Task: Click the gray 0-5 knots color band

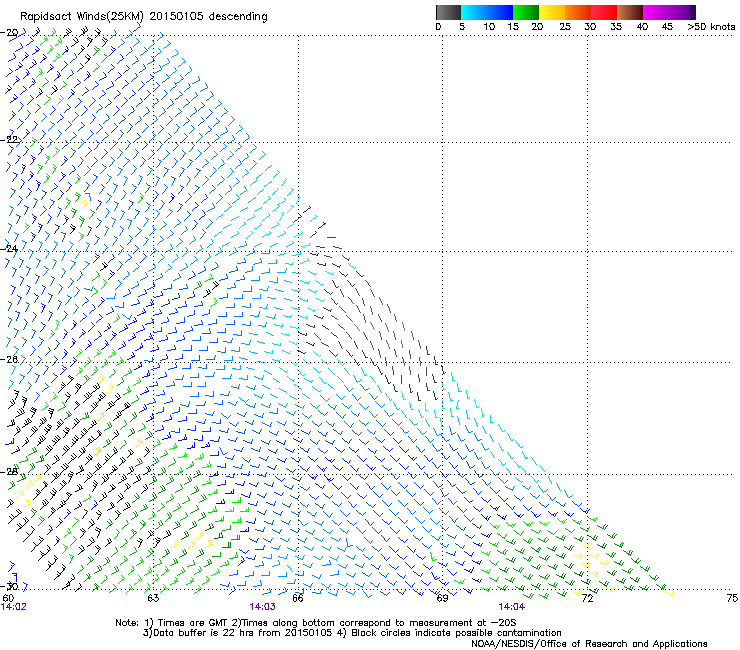Action: (x=448, y=12)
